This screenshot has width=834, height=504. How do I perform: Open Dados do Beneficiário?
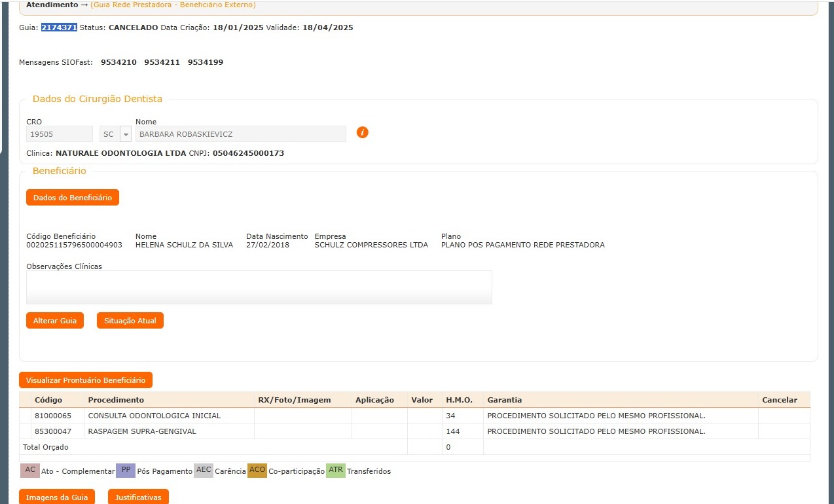pos(73,198)
